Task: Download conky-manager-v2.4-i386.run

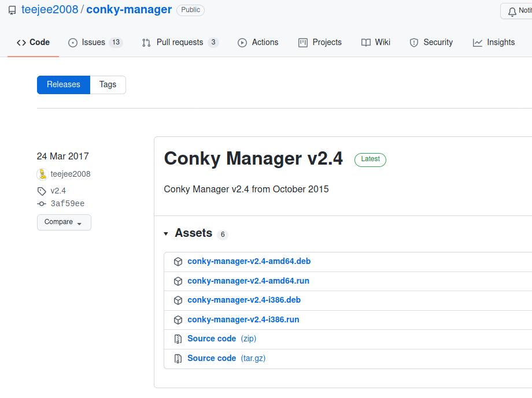Action: [243, 319]
